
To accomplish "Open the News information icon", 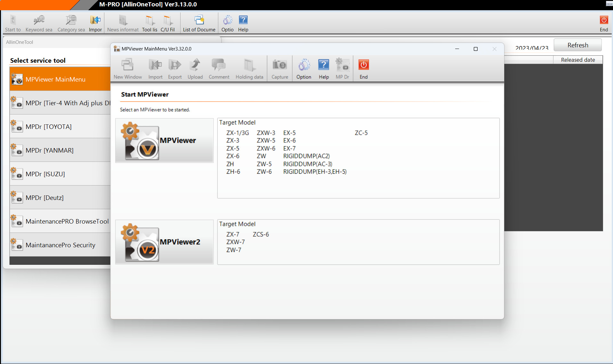I will [123, 23].
